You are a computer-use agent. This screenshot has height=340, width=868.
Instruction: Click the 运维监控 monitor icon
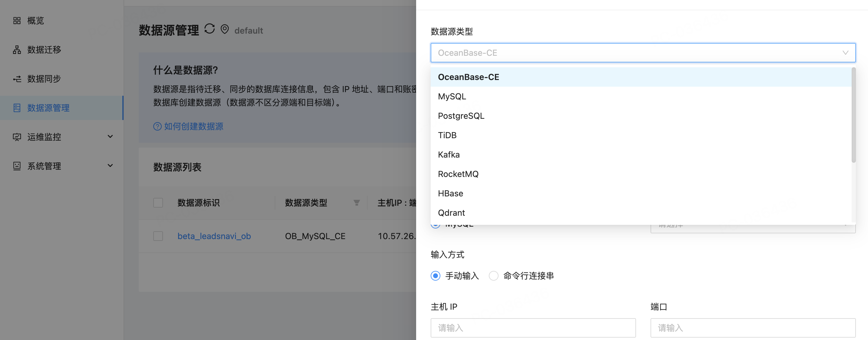[17, 137]
